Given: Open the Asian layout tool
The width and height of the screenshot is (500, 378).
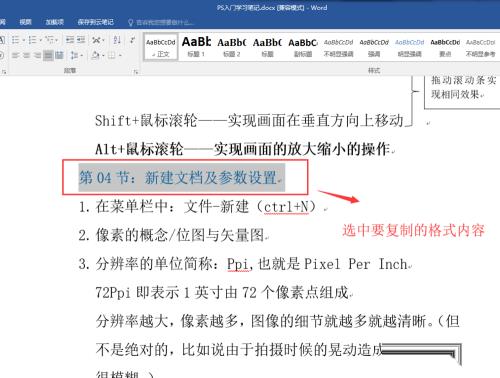Looking at the screenshot, I should point(96,40).
